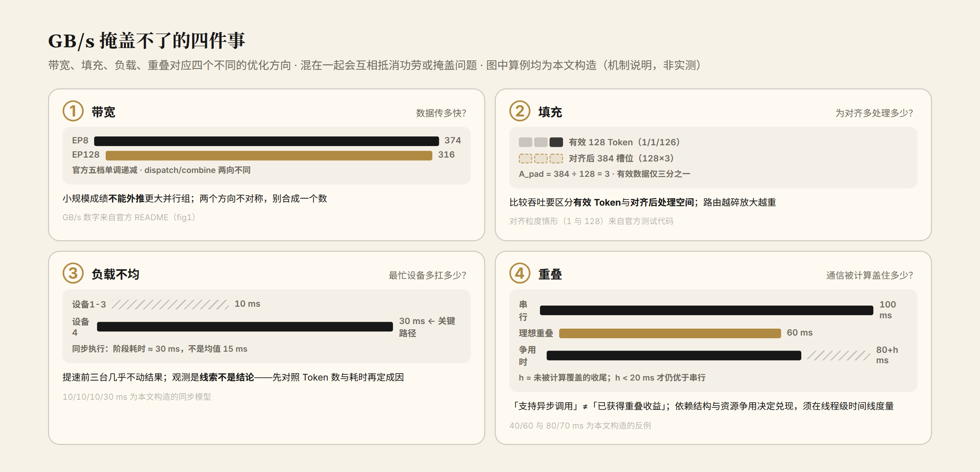Image resolution: width=980 pixels, height=472 pixels.
Task: Click the card title '重叠'
Action: [x=550, y=274]
